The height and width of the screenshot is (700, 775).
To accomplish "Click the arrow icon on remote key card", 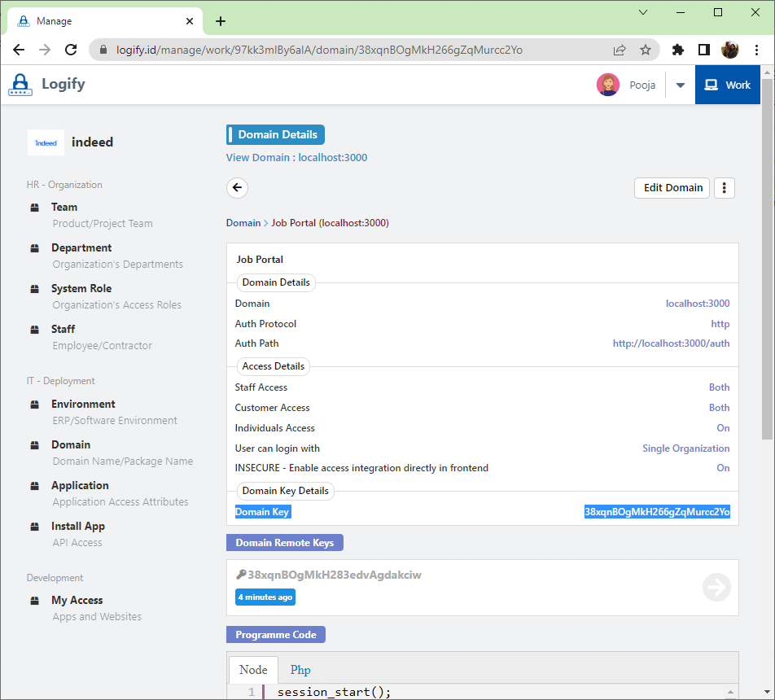I will (716, 587).
